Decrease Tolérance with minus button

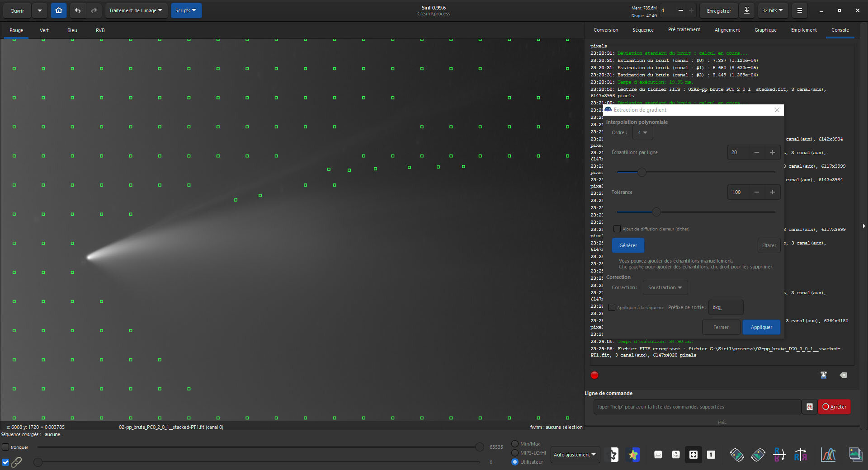pyautogui.click(x=757, y=192)
